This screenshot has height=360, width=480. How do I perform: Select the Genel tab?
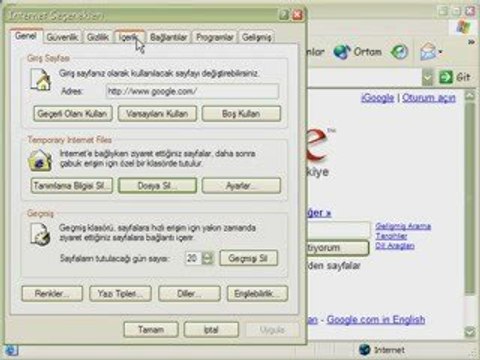click(26, 36)
